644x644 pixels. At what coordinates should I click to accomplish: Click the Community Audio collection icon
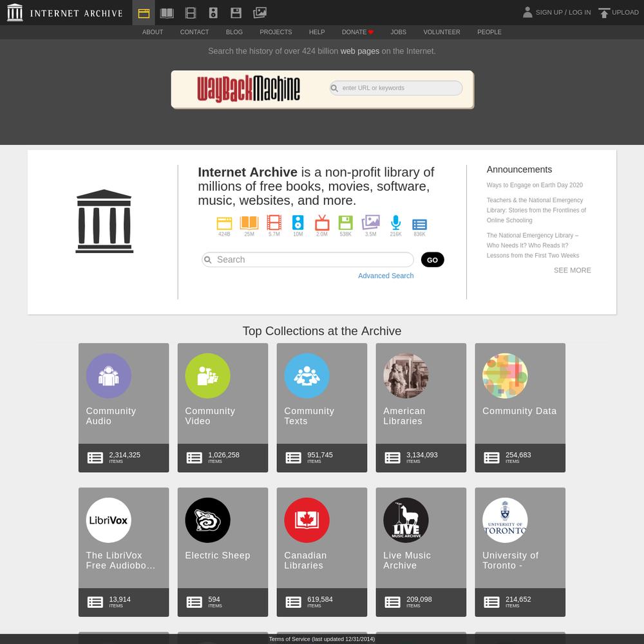[x=108, y=376]
